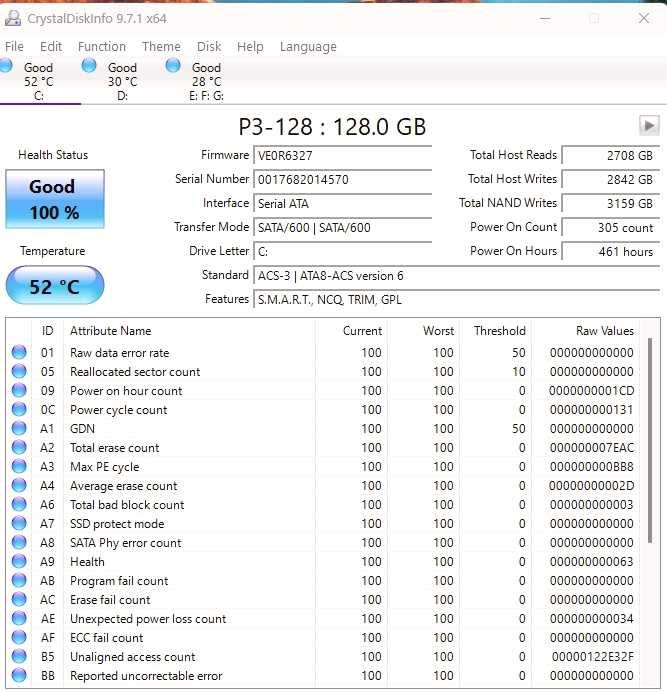The width and height of the screenshot is (667, 692).
Task: Open the Edit menu
Action: click(x=51, y=46)
